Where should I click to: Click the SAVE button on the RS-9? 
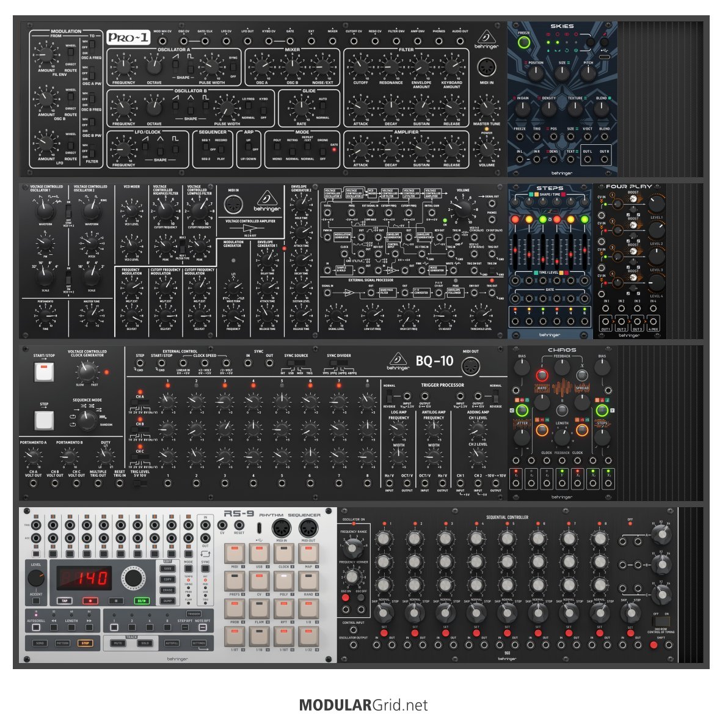pos(167,568)
